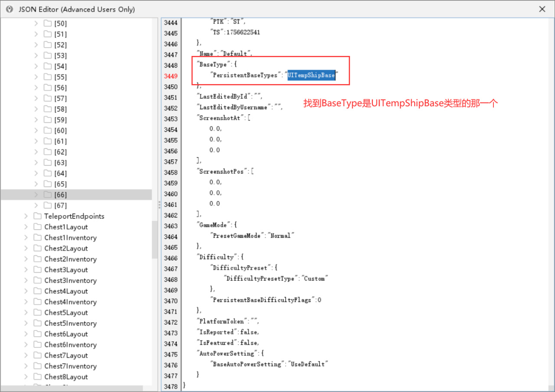
Task: Click the folder icon for Chest7Layout
Action: 37,355
